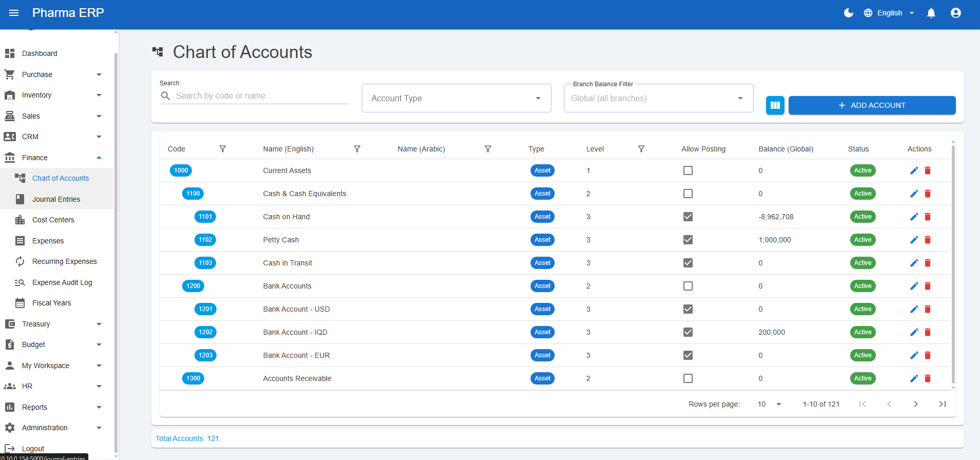Go to Cost Centers

click(x=56, y=220)
